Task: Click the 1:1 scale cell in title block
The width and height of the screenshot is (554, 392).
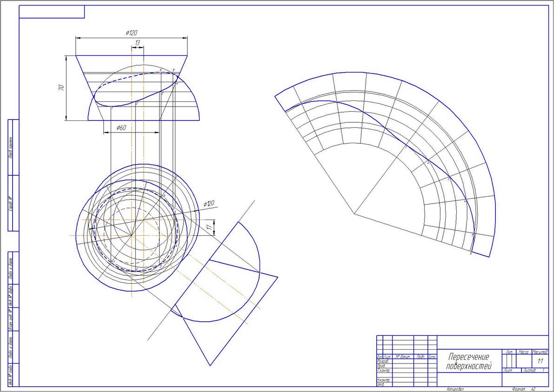Action: point(540,361)
